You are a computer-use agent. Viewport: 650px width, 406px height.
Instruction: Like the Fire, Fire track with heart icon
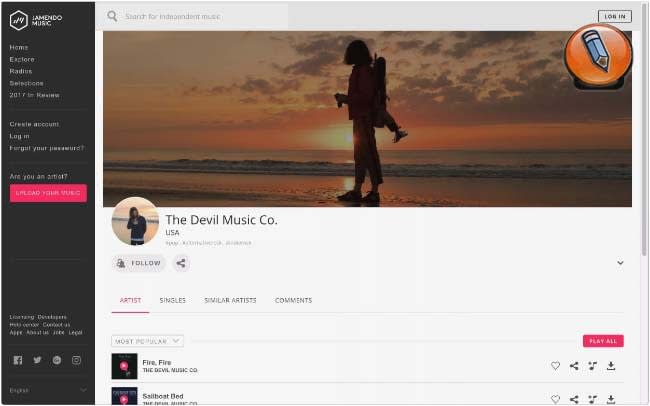click(555, 366)
